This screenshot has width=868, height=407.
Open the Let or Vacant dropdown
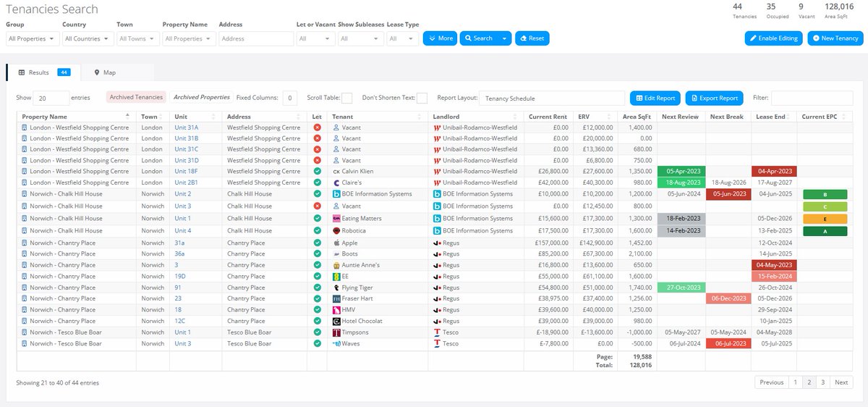315,38
